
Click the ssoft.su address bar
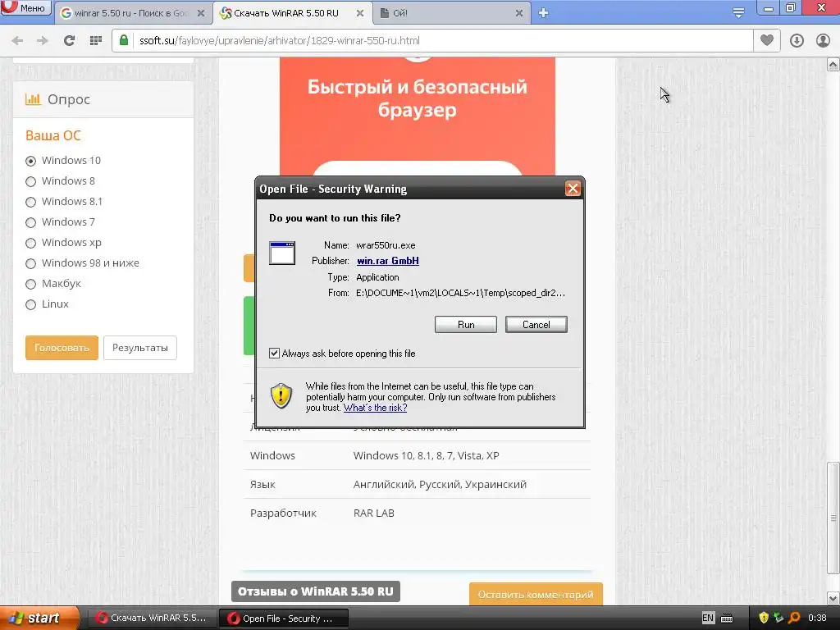[x=432, y=41]
